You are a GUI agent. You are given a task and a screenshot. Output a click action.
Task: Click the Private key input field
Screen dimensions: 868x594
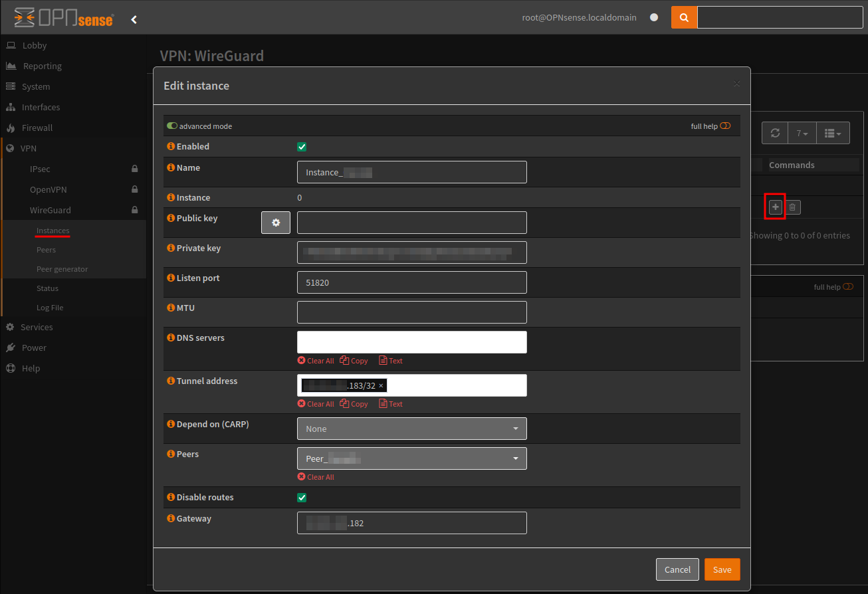pyautogui.click(x=412, y=252)
